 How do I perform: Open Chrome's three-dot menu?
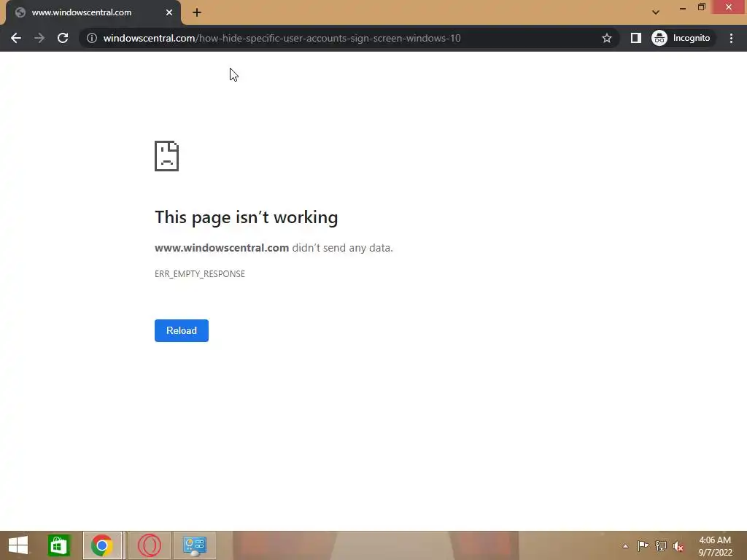click(x=731, y=38)
